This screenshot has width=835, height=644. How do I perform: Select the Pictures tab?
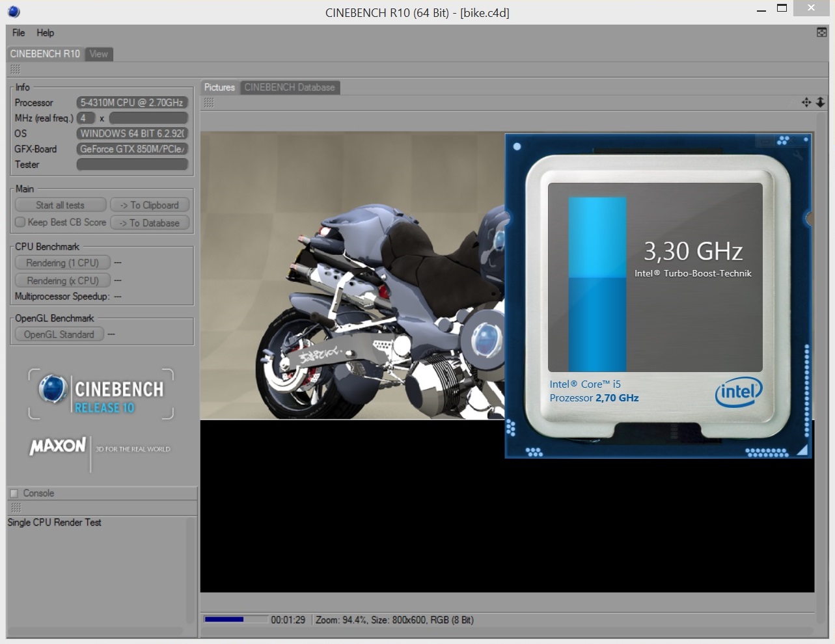pyautogui.click(x=219, y=87)
